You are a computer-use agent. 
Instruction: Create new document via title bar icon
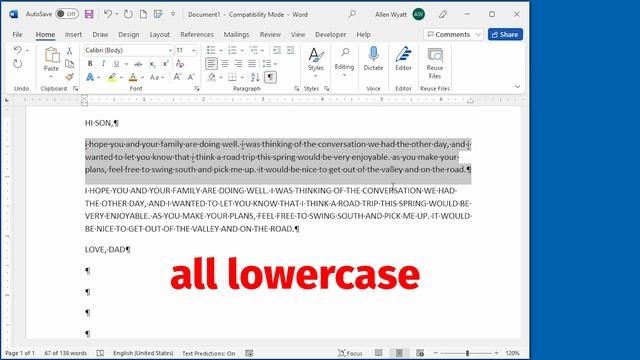pos(143,14)
